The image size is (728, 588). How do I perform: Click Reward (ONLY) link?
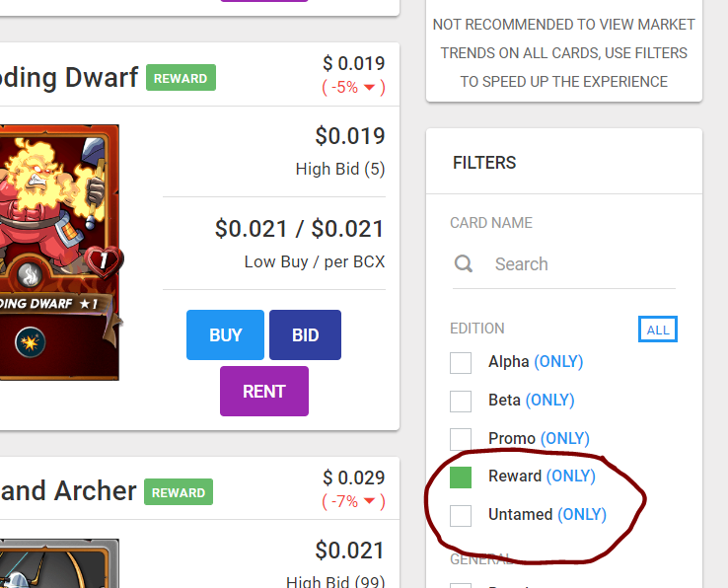click(570, 476)
